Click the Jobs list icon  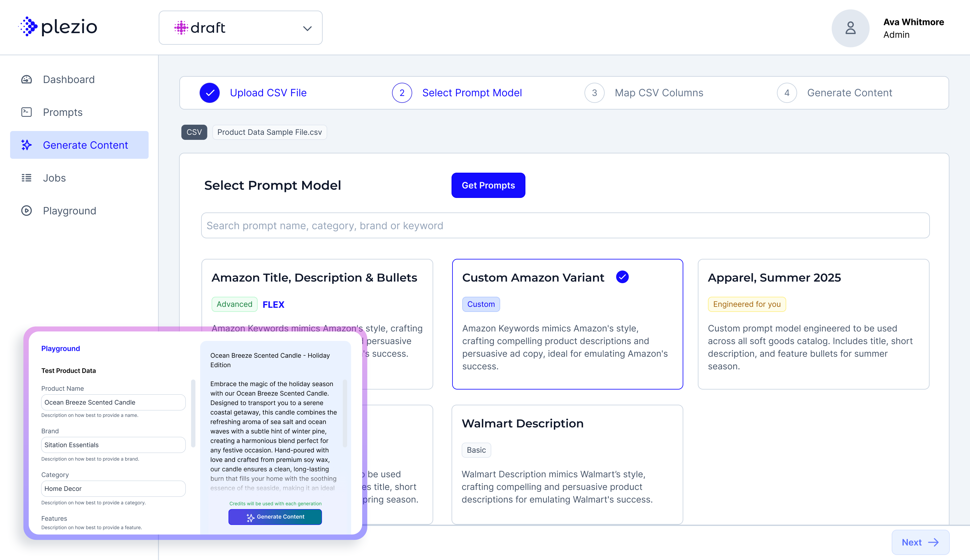(x=27, y=178)
